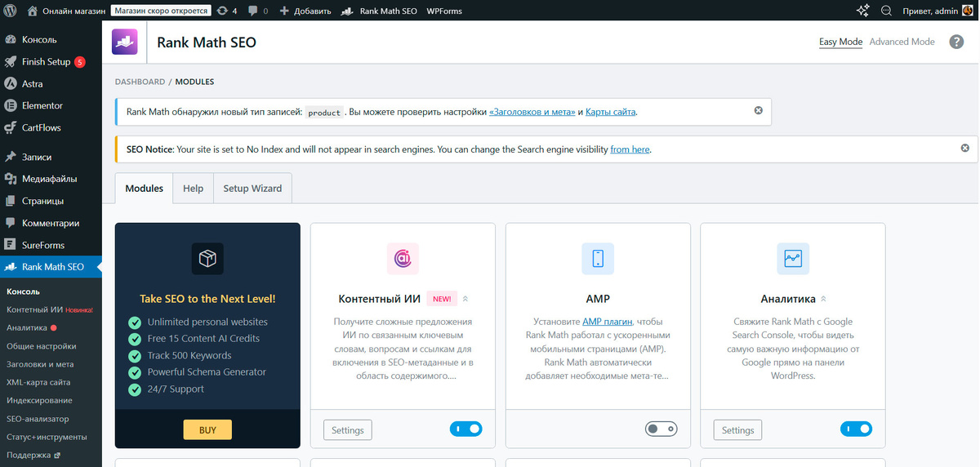Click the chevron beside Контентный ИИ NEW badge
The height and width of the screenshot is (467, 980).
click(x=465, y=300)
